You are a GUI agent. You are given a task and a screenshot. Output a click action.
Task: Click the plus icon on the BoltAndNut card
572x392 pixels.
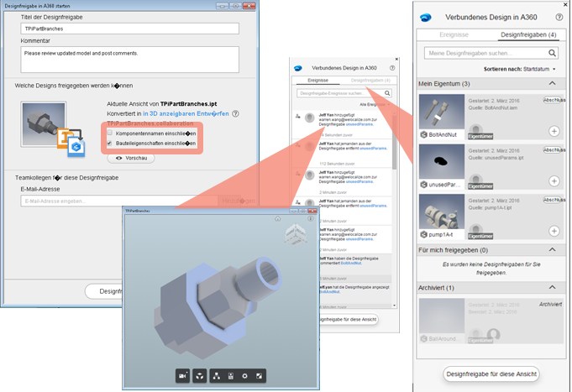click(554, 131)
